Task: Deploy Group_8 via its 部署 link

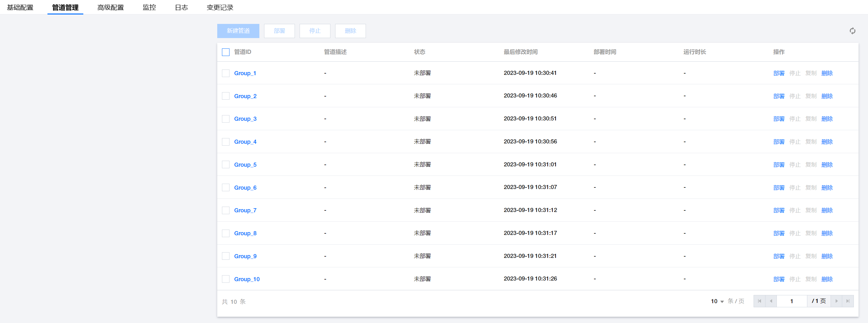Action: [779, 233]
